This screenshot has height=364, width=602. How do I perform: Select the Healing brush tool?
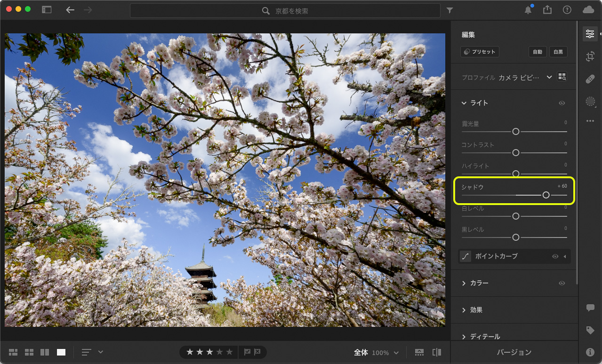pyautogui.click(x=590, y=79)
